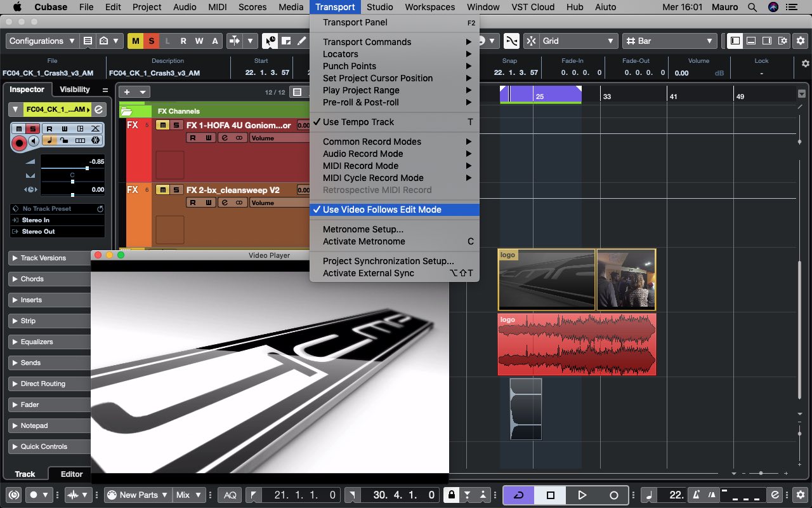The width and height of the screenshot is (812, 508).
Task: Choose Metronome Setup... from Transport menu
Action: tap(394, 229)
